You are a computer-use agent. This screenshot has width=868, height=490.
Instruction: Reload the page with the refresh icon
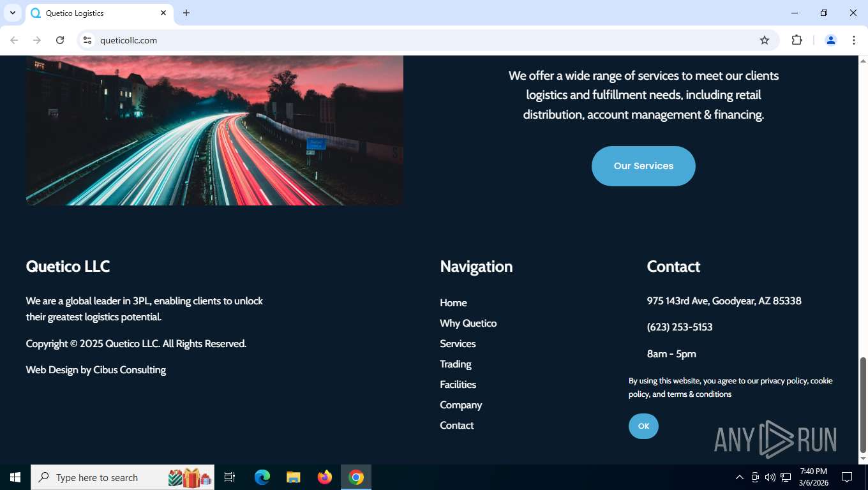pyautogui.click(x=60, y=40)
